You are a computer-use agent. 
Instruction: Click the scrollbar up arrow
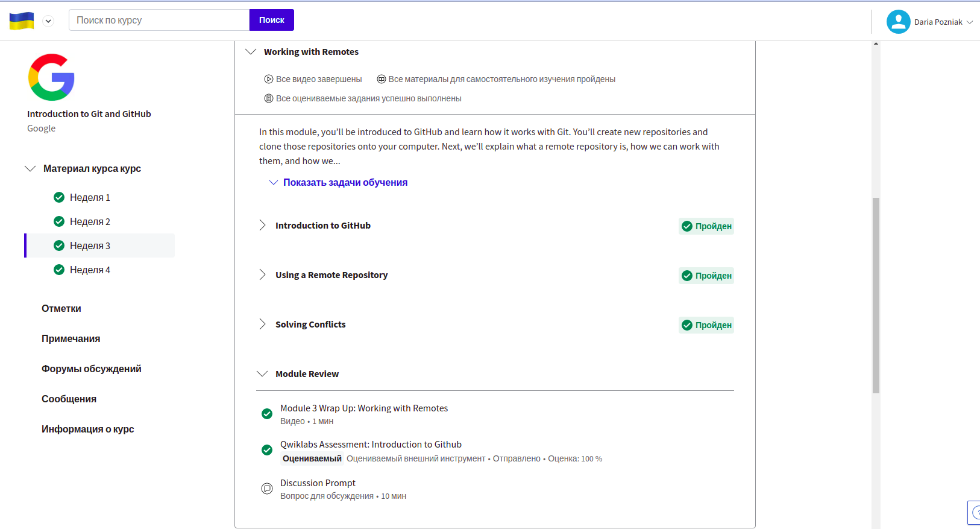coord(876,43)
